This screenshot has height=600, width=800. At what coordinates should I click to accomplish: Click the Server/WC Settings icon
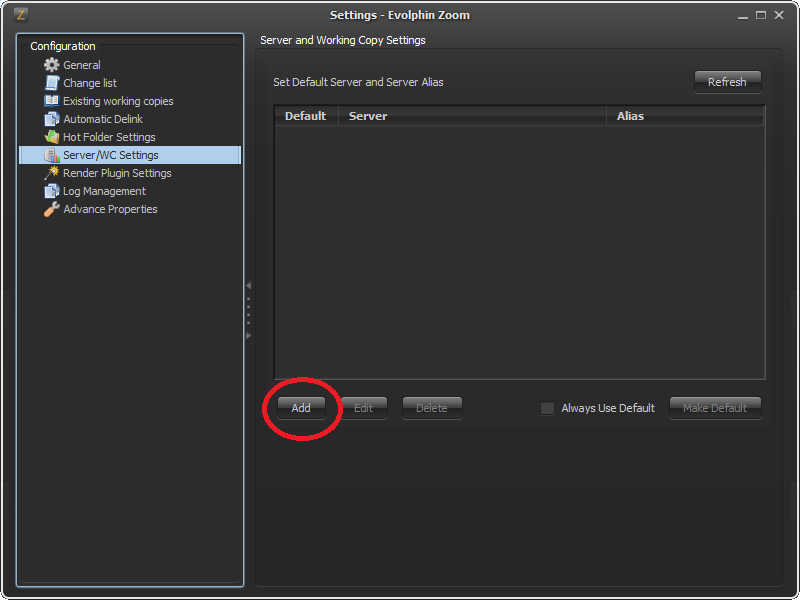(52, 155)
